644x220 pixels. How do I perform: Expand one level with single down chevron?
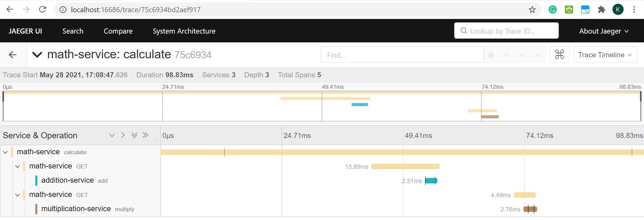tap(112, 135)
